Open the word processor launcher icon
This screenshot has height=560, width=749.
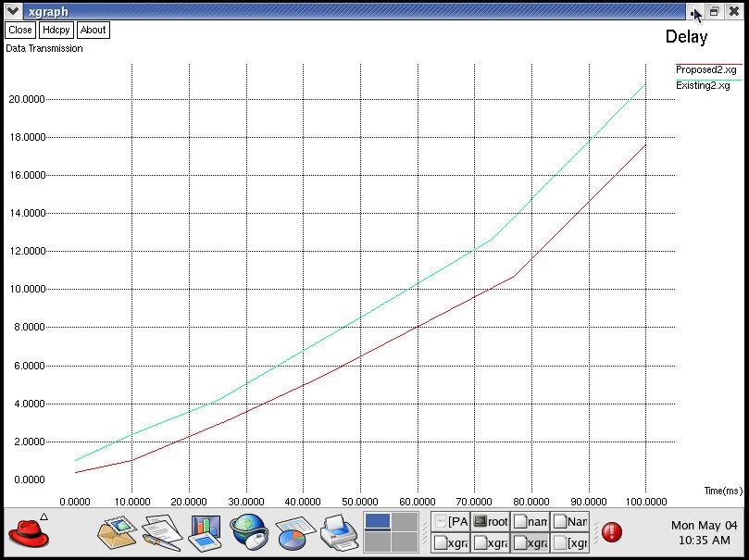(x=160, y=533)
